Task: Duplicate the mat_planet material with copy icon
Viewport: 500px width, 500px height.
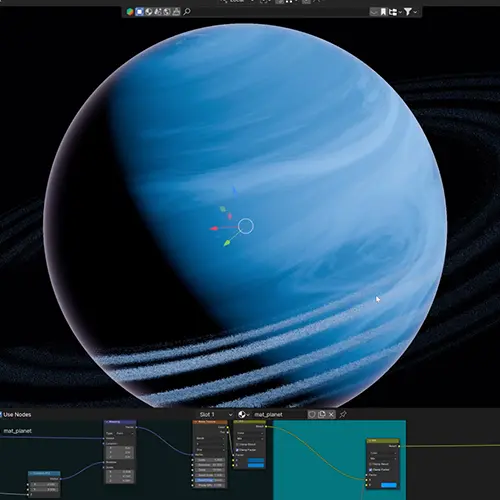Action: coord(322,414)
